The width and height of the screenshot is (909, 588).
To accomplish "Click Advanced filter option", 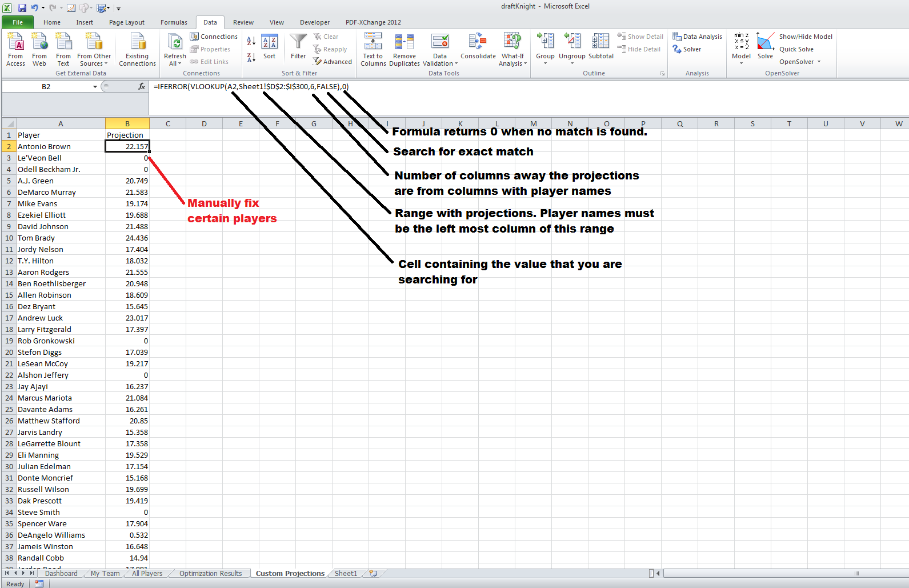I will [x=332, y=62].
